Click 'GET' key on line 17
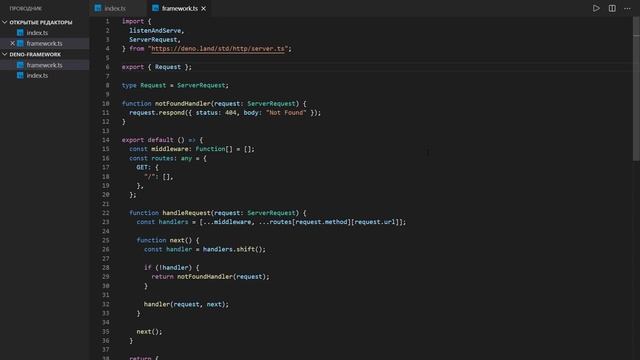Screen dimensions: 640x360 [142, 167]
